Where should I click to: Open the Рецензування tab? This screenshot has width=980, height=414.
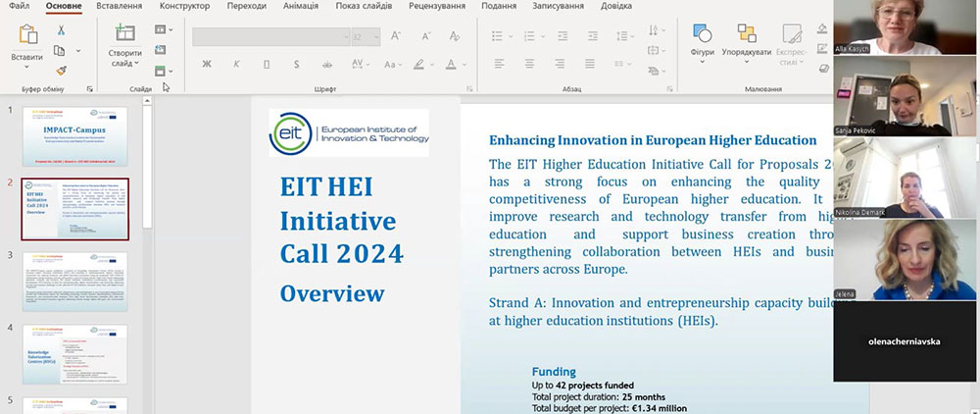pyautogui.click(x=437, y=6)
